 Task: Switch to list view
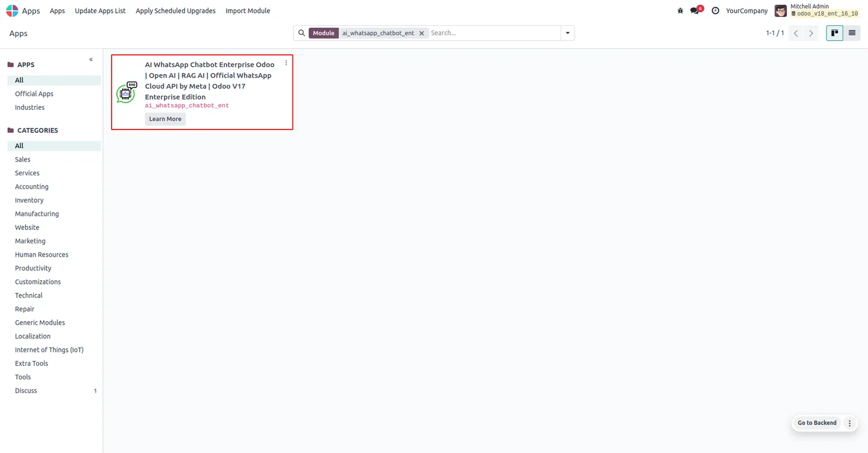tap(852, 33)
